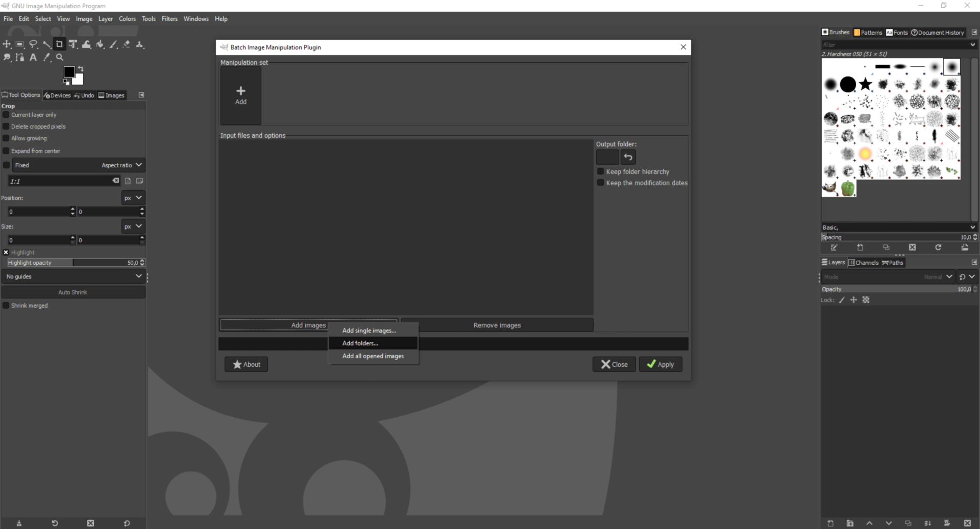980x529 pixels.
Task: Click the refresh brushes icon
Action: click(938, 247)
